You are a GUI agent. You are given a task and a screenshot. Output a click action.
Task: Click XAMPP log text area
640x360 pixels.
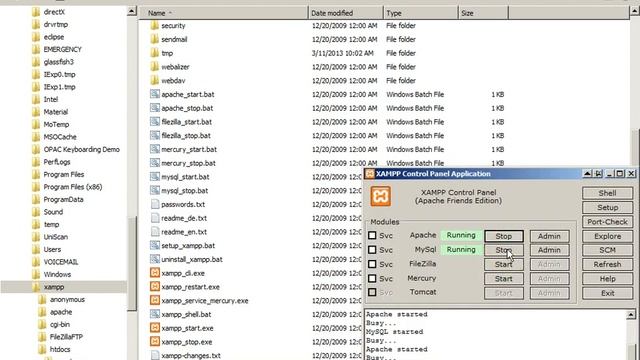pos(495,335)
